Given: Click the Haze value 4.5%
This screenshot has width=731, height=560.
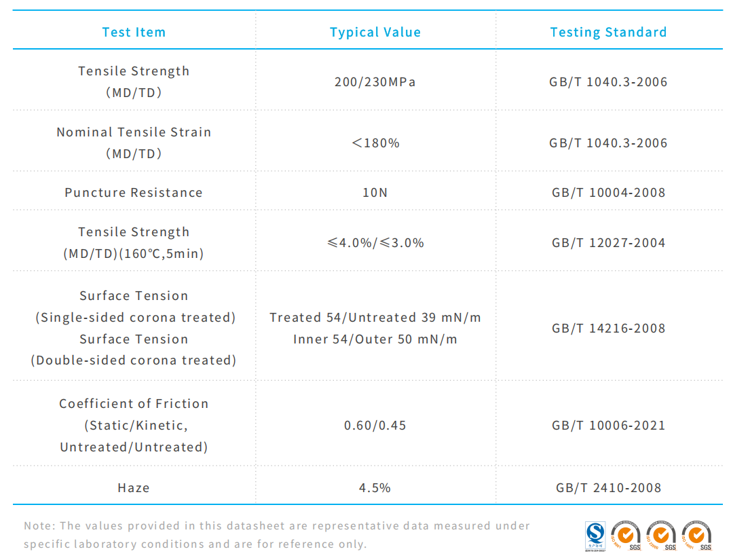Looking at the screenshot, I should pyautogui.click(x=375, y=487).
